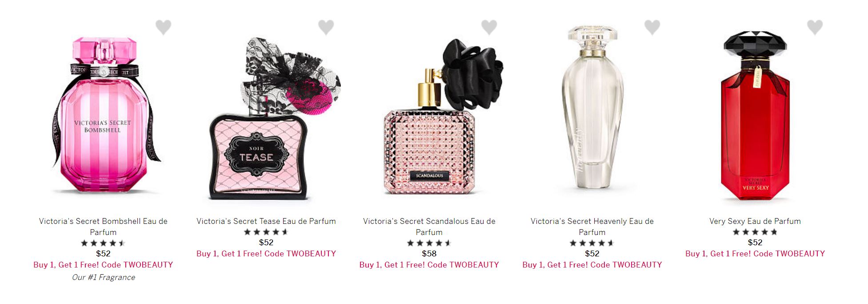Open Victoria's Secret Scandalous Eau de Parfum link
Viewport: 868px width, 304px height.
(429, 227)
